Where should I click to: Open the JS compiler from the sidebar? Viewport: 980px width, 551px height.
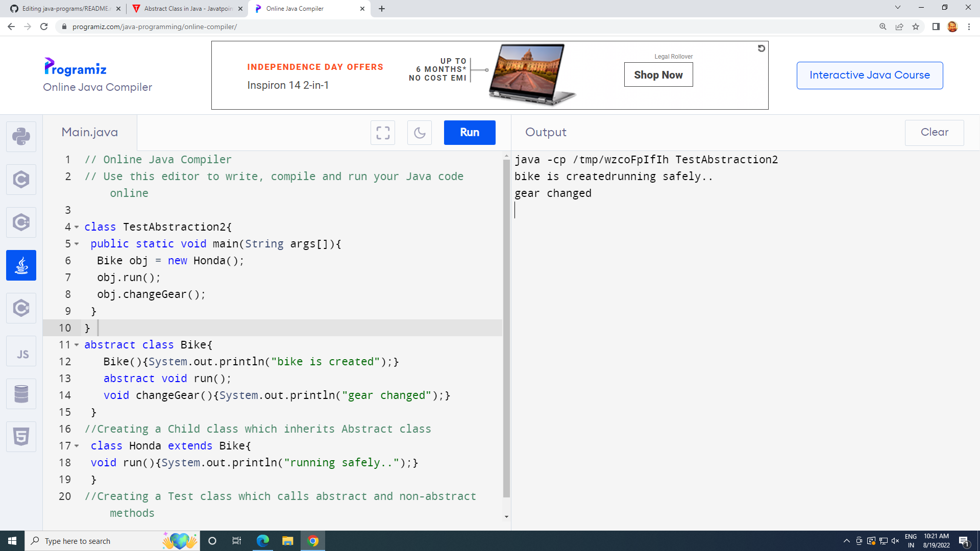(x=21, y=350)
